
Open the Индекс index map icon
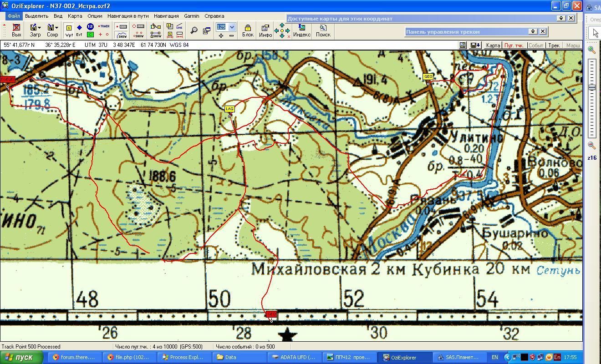click(x=301, y=30)
